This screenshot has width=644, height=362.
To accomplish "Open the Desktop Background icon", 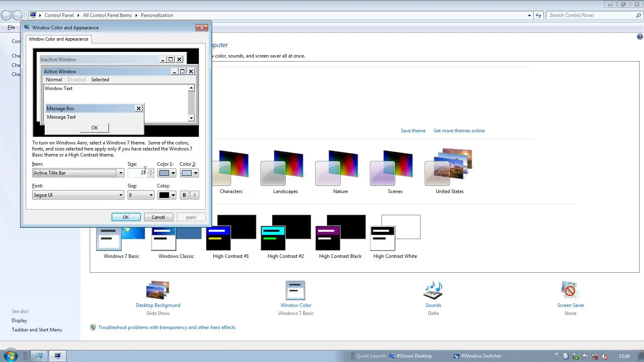I will [158, 290].
